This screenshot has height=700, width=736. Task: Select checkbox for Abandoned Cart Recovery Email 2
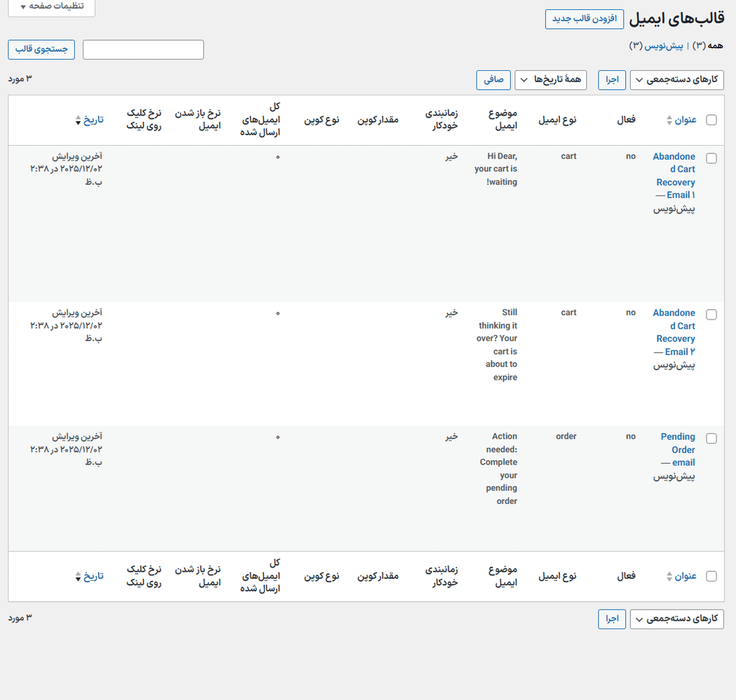click(711, 315)
